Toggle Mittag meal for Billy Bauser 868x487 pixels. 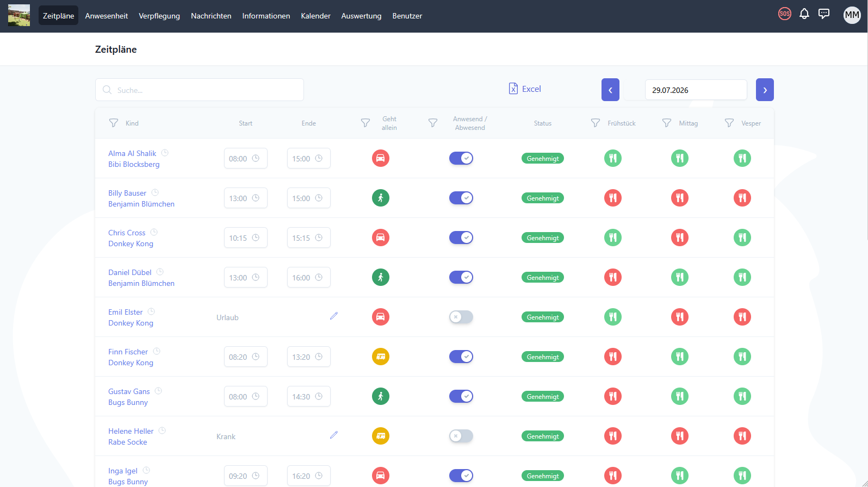pyautogui.click(x=680, y=198)
